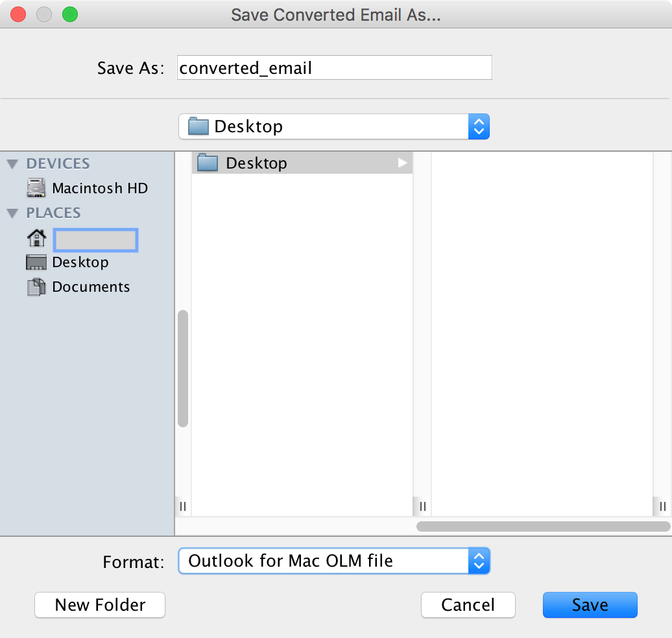Click the Desktop folder icon in file column
Viewport: 672px width, 638px height.
pyautogui.click(x=207, y=163)
